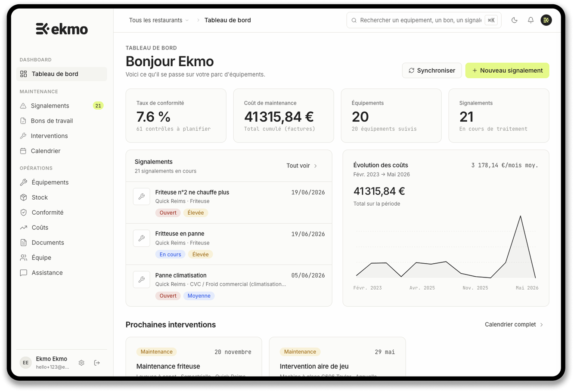This screenshot has width=574, height=392.
Task: Go to Interventions in sidebar
Action: (x=62, y=136)
